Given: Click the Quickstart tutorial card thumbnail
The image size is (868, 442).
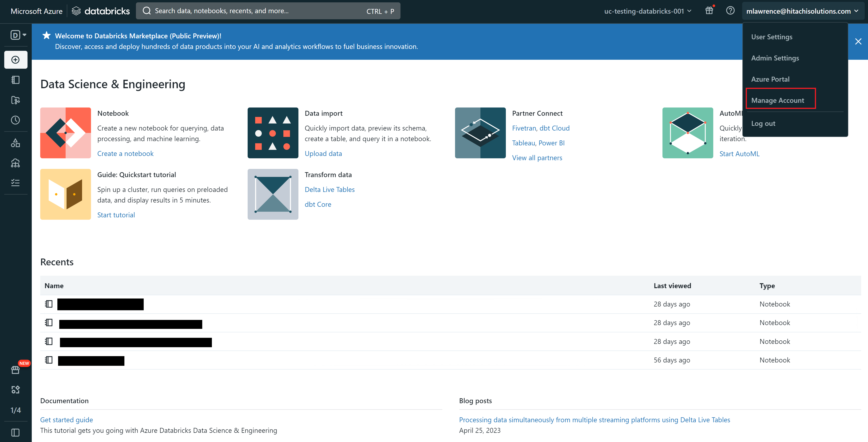Looking at the screenshot, I should click(x=65, y=194).
